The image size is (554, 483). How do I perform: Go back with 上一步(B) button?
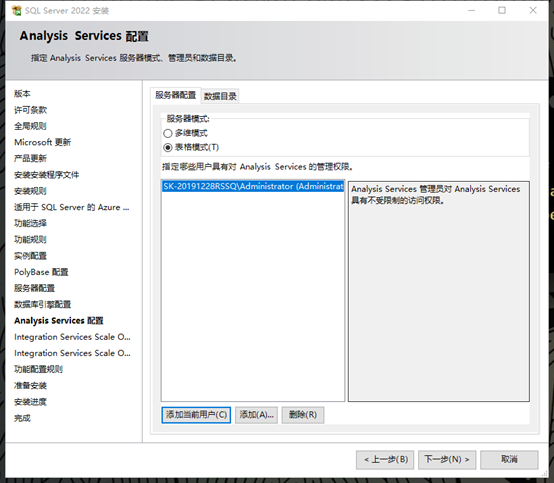click(x=385, y=460)
